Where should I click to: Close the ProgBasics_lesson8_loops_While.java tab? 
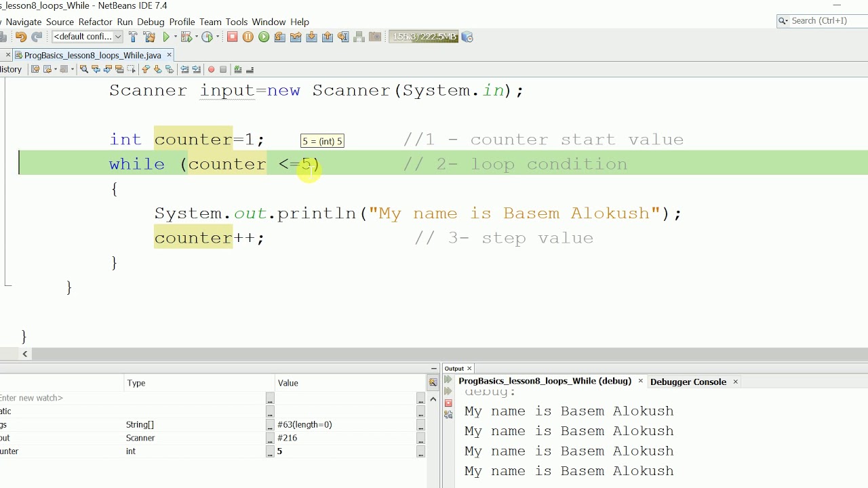coord(169,55)
